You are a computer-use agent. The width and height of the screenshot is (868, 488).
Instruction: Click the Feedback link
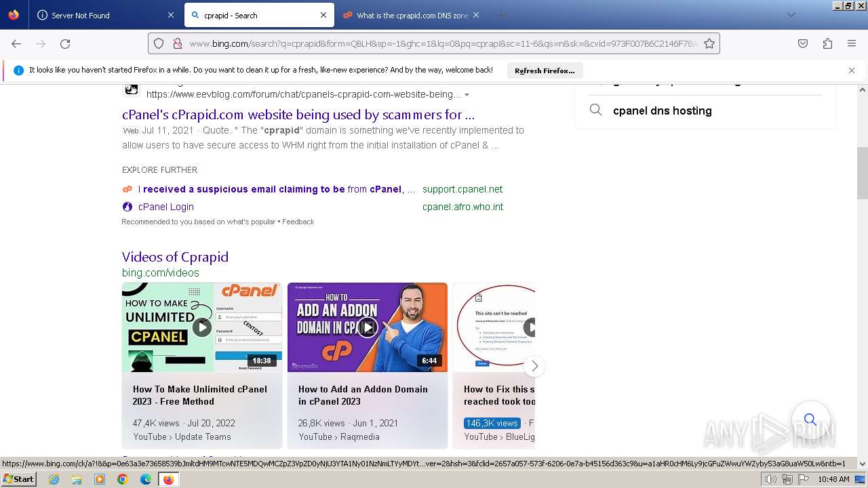(298, 222)
